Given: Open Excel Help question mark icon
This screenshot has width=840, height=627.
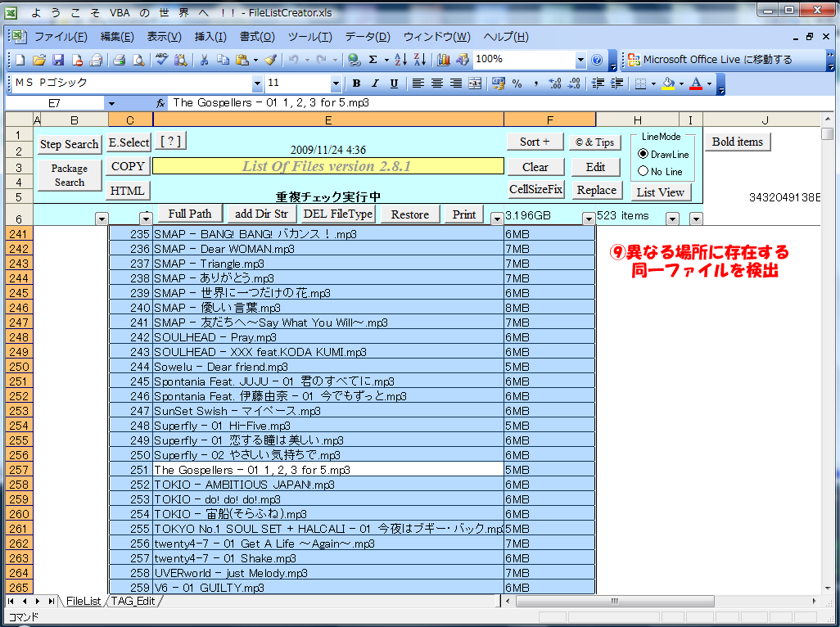Looking at the screenshot, I should point(597,60).
